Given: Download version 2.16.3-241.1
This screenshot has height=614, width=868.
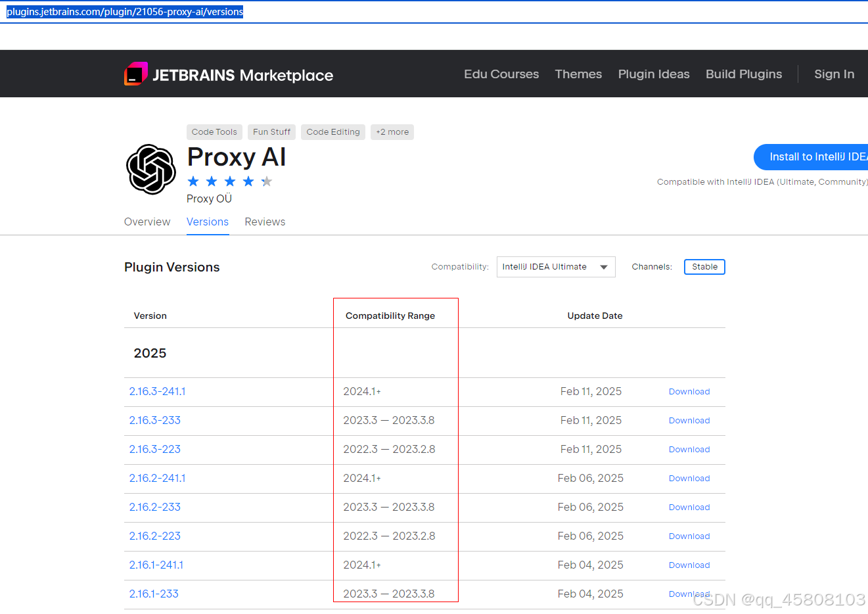Looking at the screenshot, I should (x=689, y=392).
